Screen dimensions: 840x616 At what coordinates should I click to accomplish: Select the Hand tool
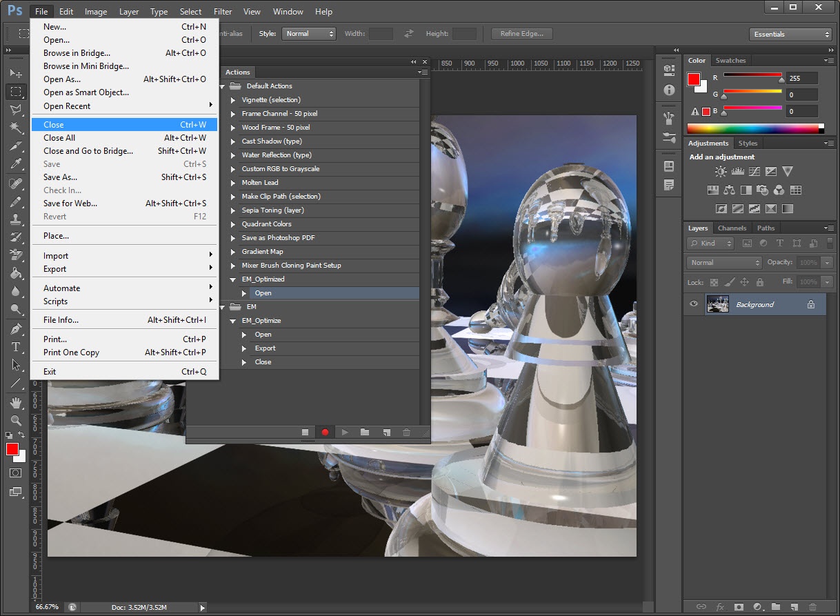tap(16, 402)
